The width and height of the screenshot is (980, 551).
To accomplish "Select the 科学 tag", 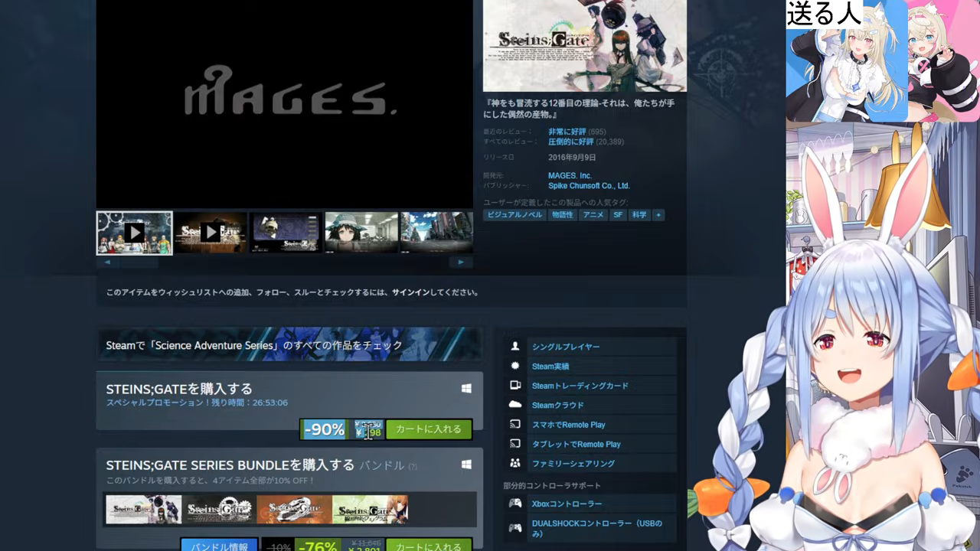I will tap(639, 215).
